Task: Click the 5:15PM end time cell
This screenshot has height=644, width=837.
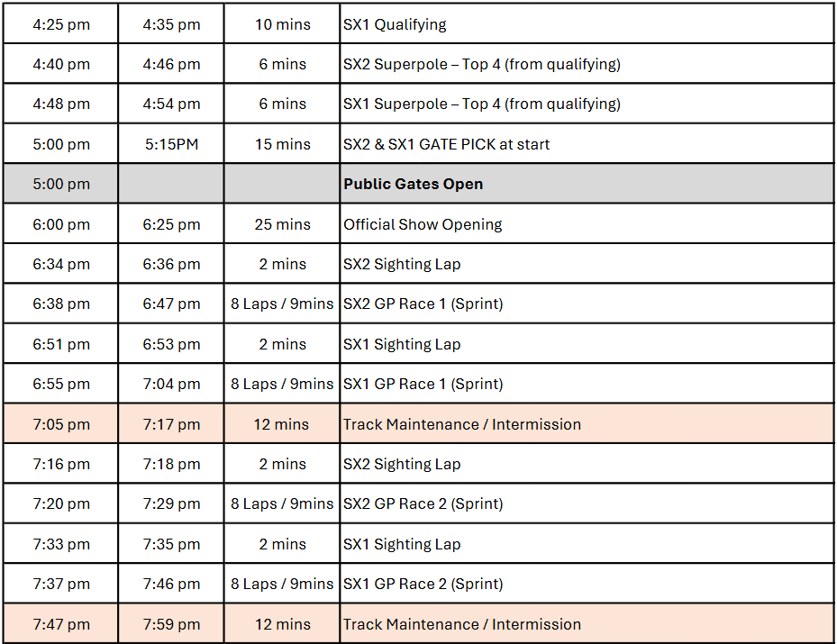Action: (171, 144)
